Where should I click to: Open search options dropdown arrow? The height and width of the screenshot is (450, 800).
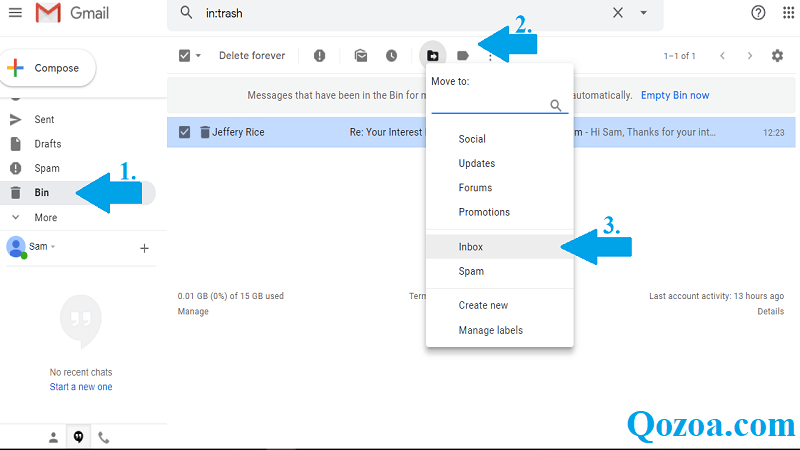[643, 13]
